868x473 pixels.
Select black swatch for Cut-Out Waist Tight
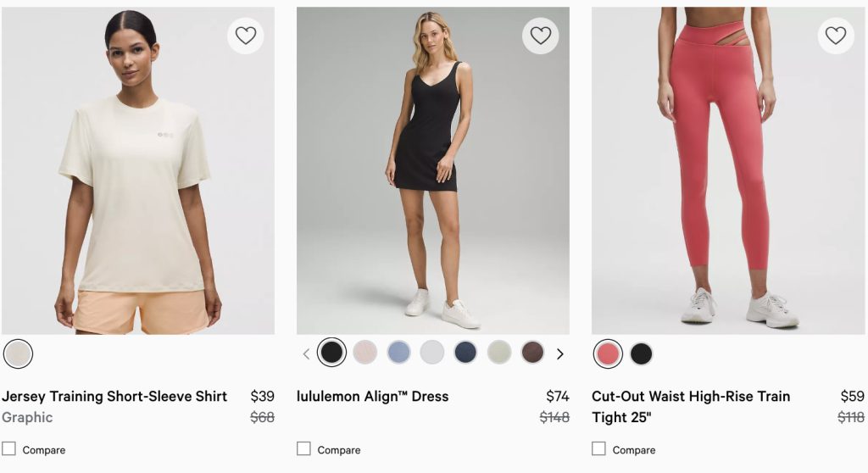coord(642,353)
